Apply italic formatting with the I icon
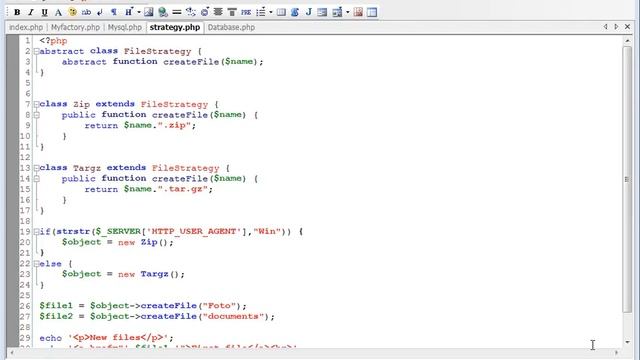The height and width of the screenshot is (360, 640). click(31, 12)
